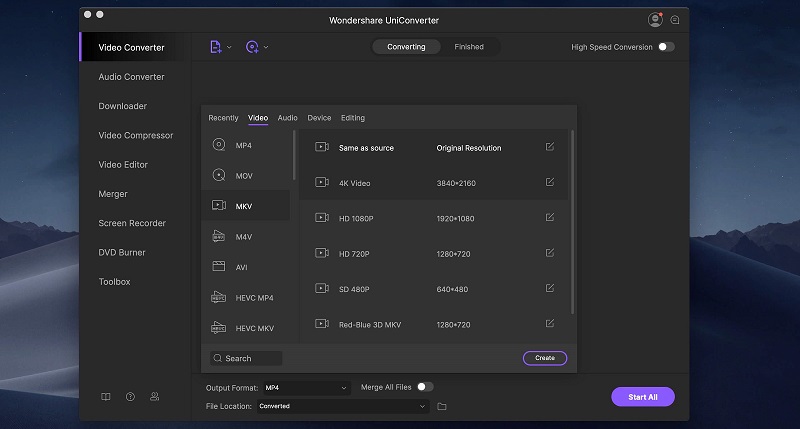800x429 pixels.
Task: Edit the Same as source preset
Action: 549,147
